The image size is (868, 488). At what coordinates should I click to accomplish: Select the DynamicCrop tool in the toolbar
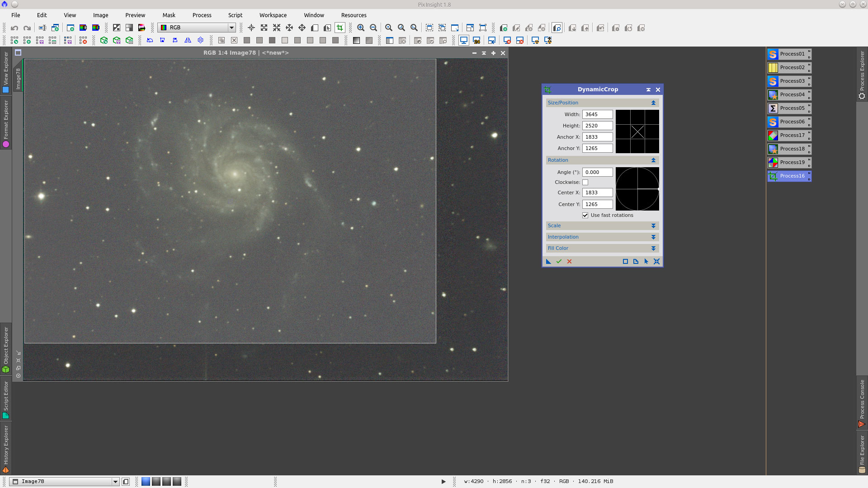[340, 28]
